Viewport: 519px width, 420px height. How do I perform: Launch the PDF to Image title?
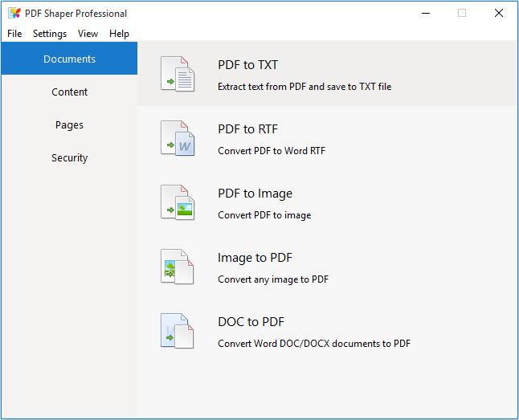(255, 194)
